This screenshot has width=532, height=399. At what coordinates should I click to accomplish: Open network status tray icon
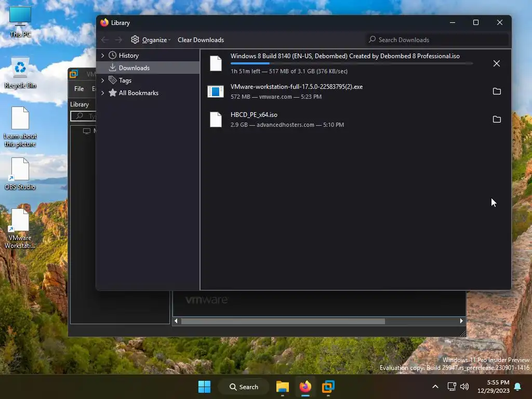tap(451, 387)
